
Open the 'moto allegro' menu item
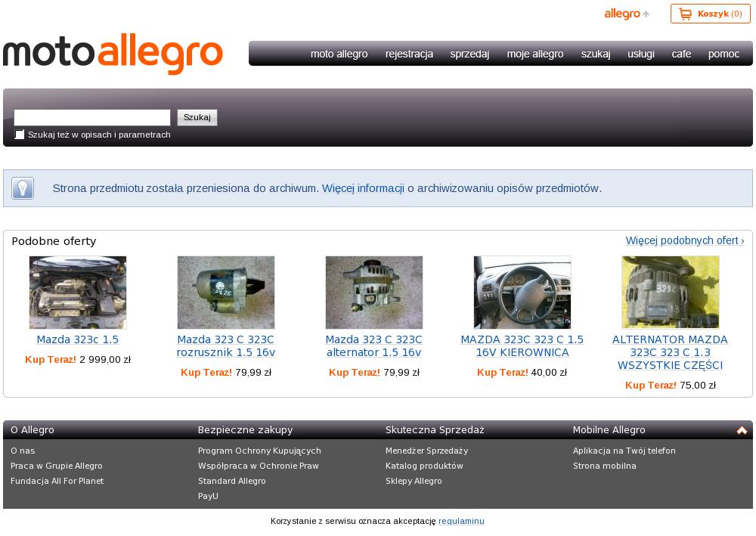click(339, 54)
